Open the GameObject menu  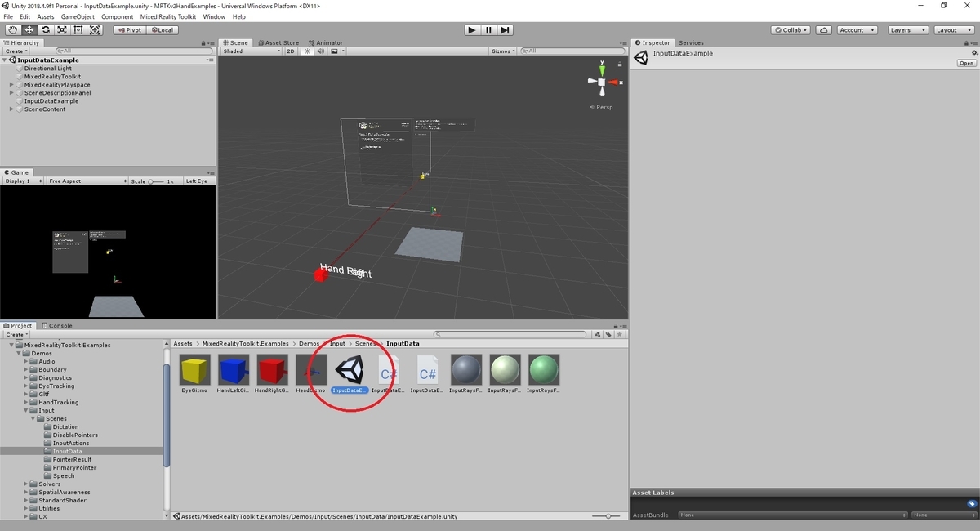[78, 16]
